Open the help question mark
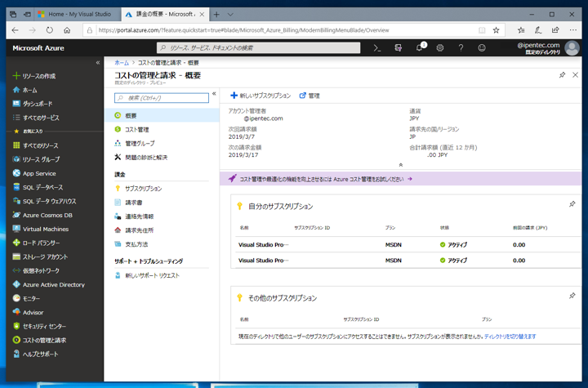This screenshot has height=388, width=588. 461,48
